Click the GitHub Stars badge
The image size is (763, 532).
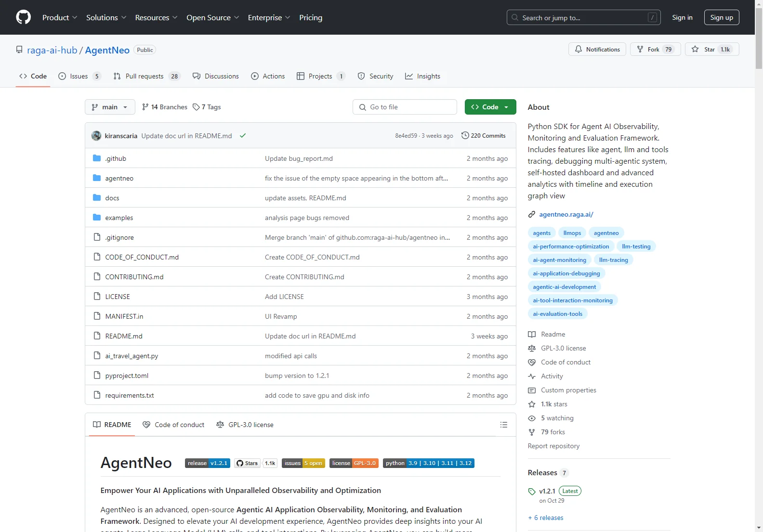pyautogui.click(x=256, y=463)
